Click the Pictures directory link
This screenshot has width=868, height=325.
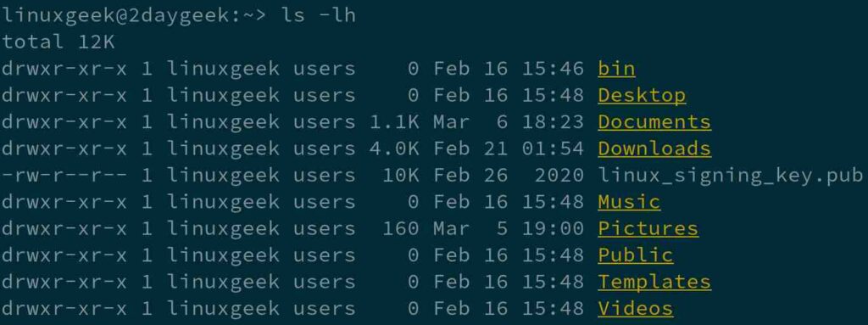pos(648,228)
